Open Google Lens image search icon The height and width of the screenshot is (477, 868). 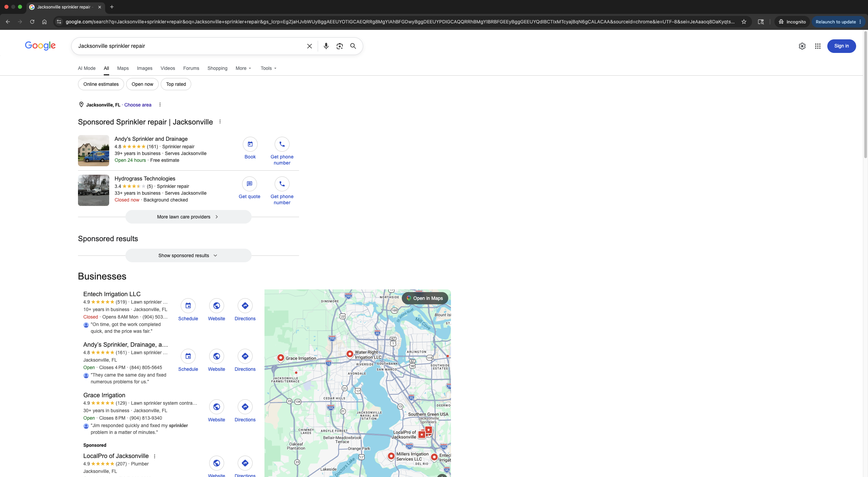339,46
